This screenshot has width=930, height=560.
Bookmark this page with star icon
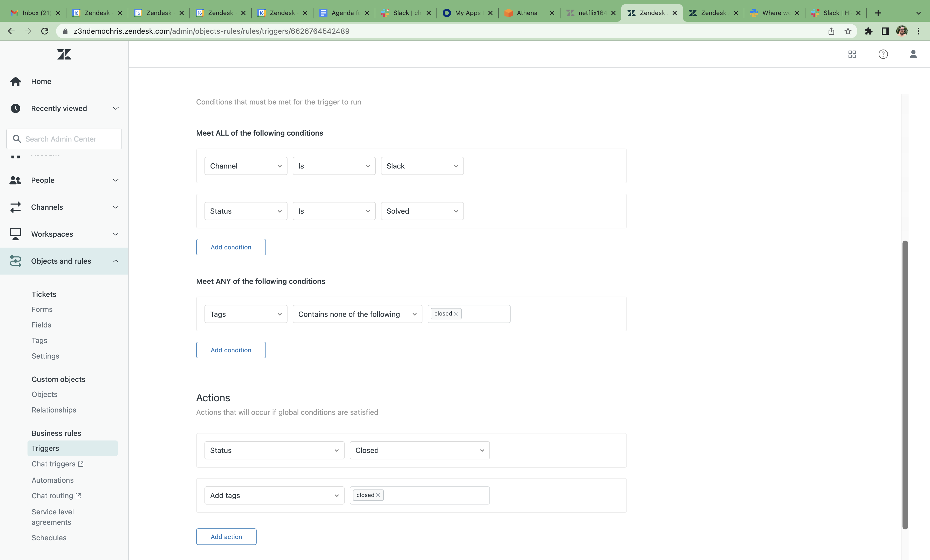coord(848,31)
